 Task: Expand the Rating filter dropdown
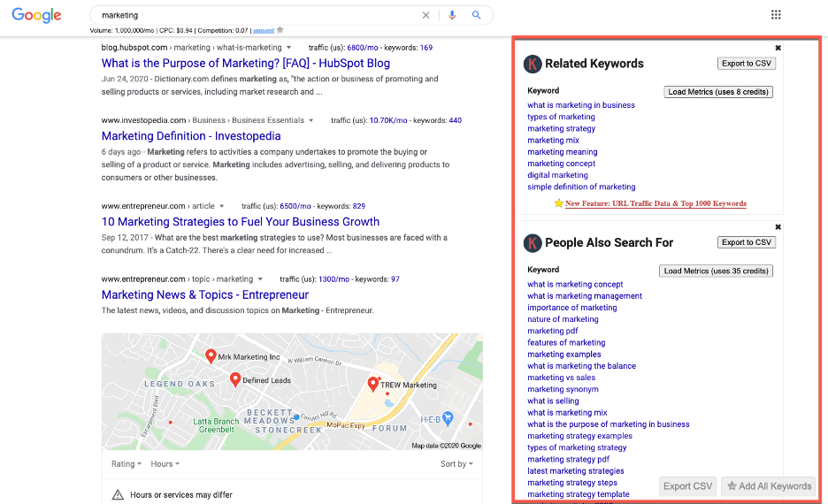(x=126, y=464)
